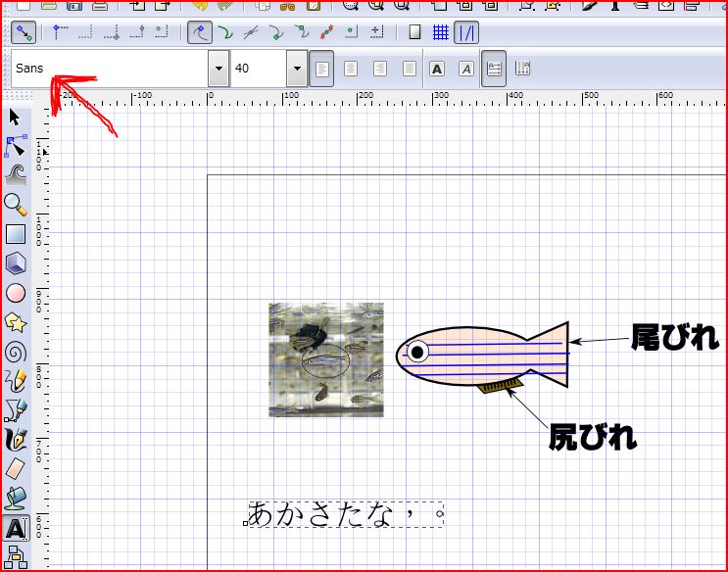
Task: Align text left
Action: click(x=321, y=69)
